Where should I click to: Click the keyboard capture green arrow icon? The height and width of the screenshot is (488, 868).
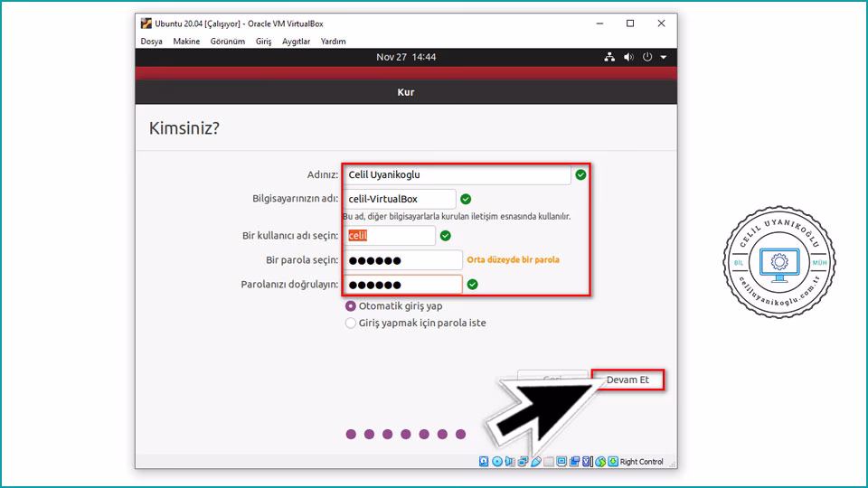613,462
